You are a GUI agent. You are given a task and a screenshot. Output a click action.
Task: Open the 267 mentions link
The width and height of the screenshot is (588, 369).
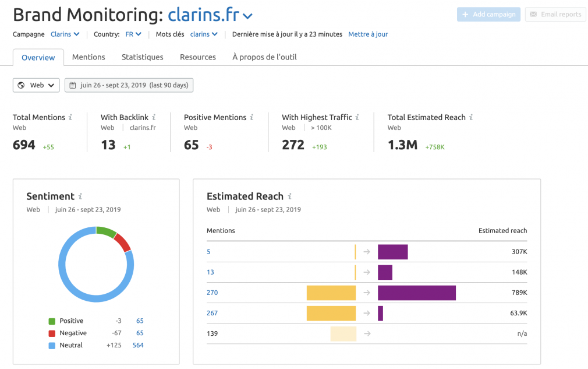click(212, 313)
